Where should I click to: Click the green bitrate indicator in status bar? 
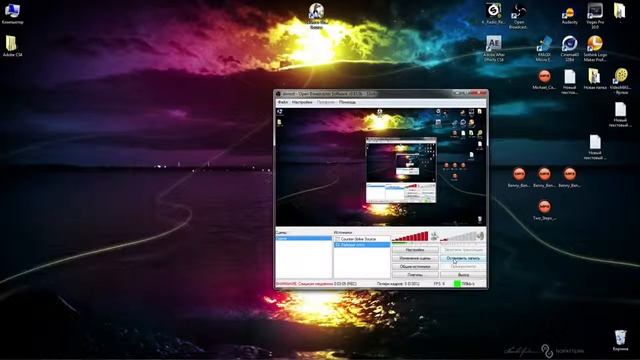457,283
